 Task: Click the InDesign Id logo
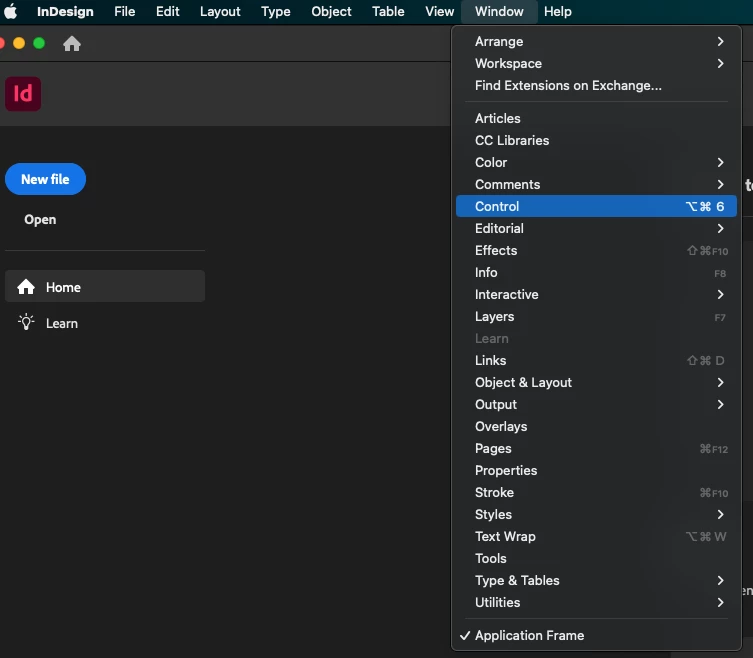coord(23,94)
